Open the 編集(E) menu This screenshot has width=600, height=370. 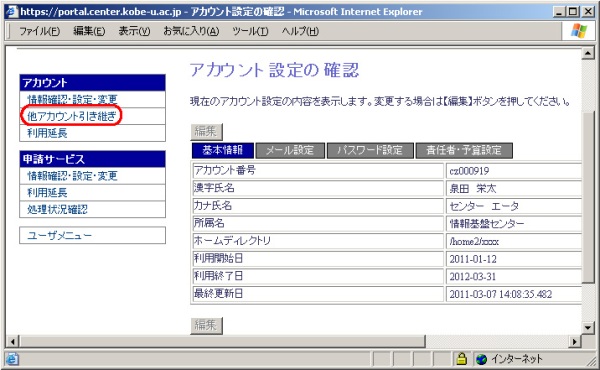89,31
